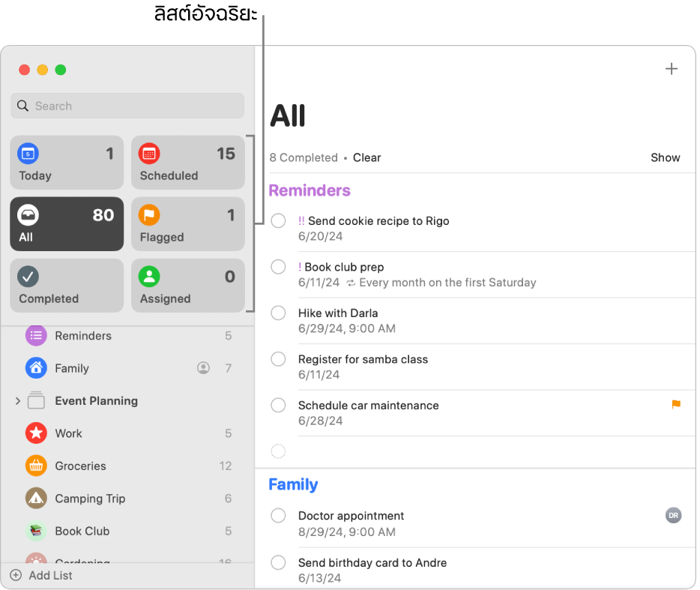Select the Reminders list in sidebar
The image size is (700, 590).
click(x=127, y=335)
